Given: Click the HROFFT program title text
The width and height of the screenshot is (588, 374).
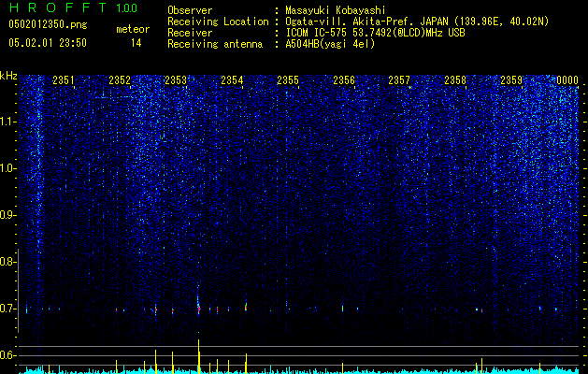Looking at the screenshot, I should click(58, 7).
